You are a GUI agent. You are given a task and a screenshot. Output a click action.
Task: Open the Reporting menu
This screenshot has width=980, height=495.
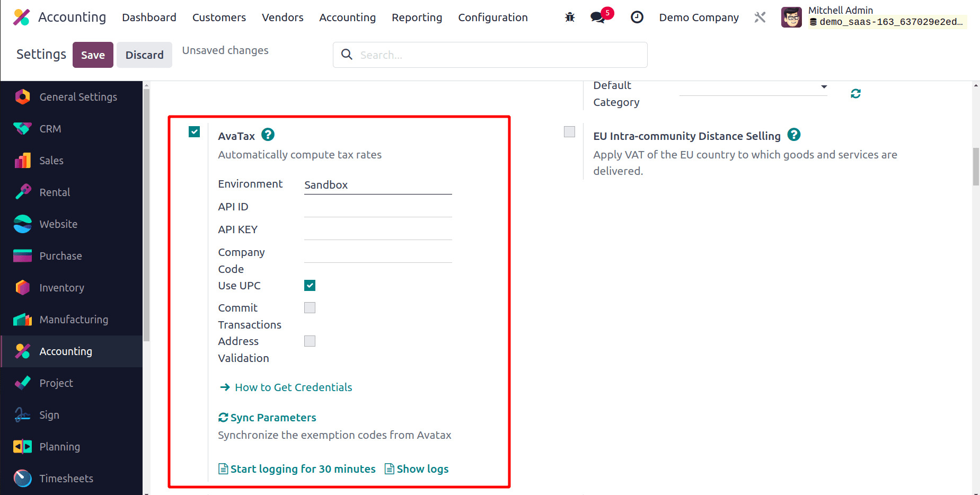(x=417, y=17)
